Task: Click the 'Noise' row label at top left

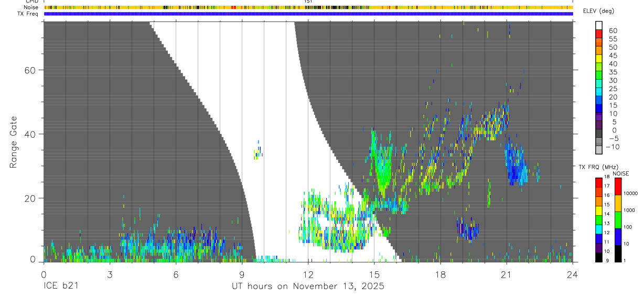Action: (x=31, y=7)
